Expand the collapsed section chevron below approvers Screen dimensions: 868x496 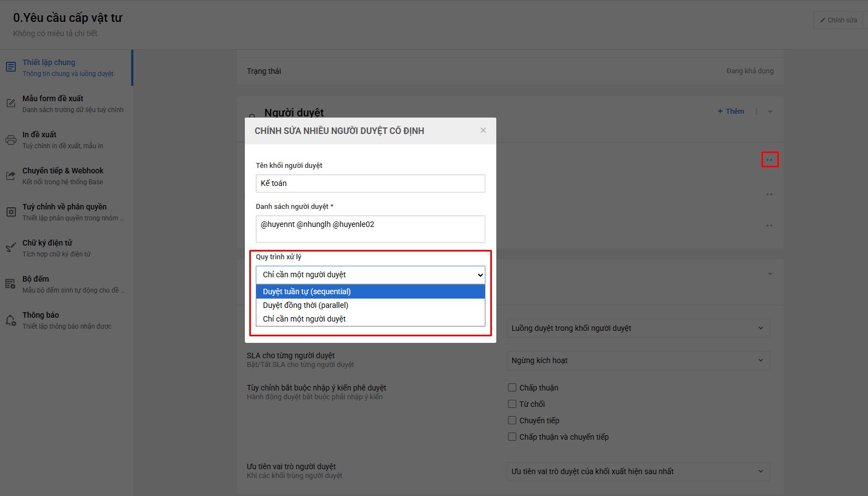[x=770, y=274]
